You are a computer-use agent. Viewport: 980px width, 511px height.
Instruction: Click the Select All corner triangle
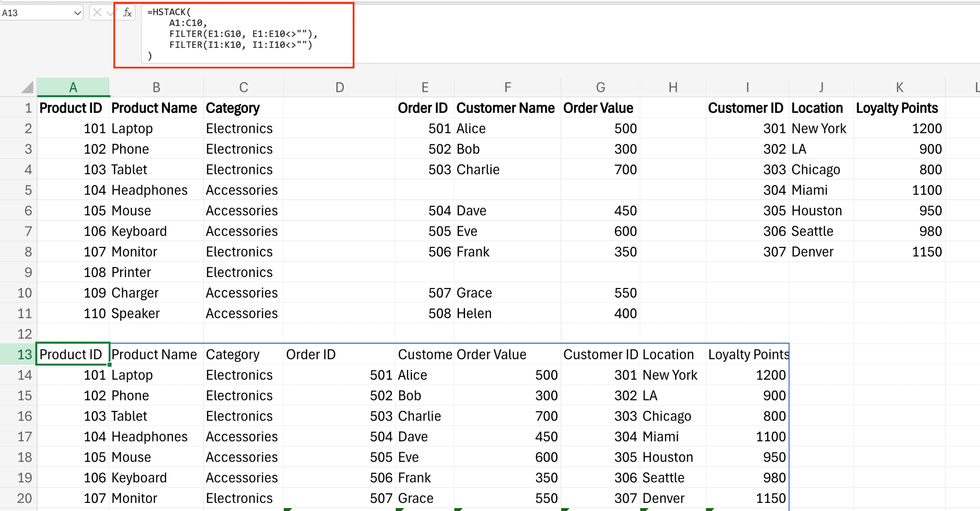(28, 87)
